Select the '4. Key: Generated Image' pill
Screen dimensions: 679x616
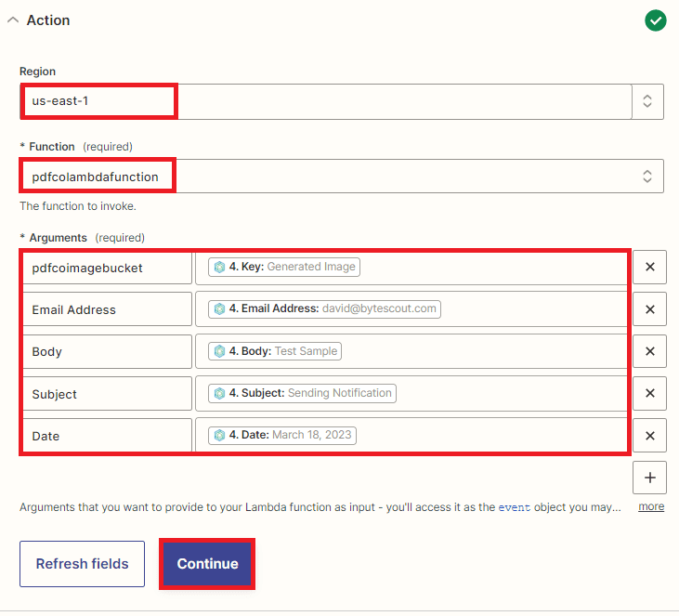[284, 267]
